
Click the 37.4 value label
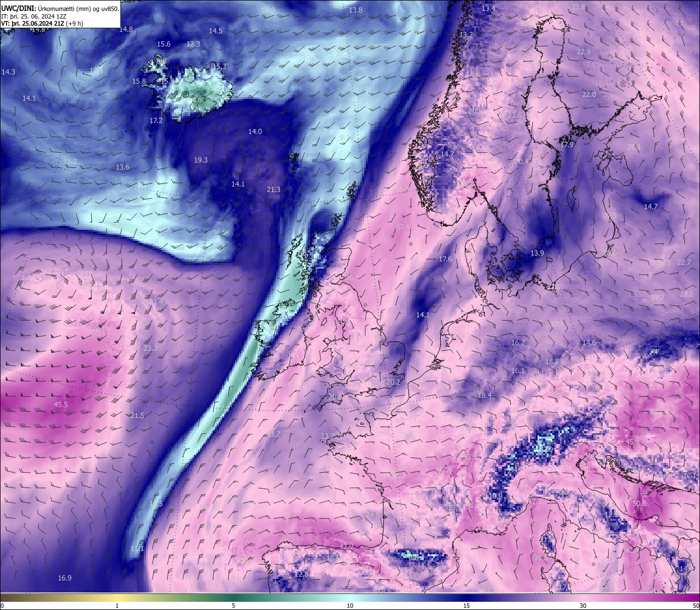point(402,226)
